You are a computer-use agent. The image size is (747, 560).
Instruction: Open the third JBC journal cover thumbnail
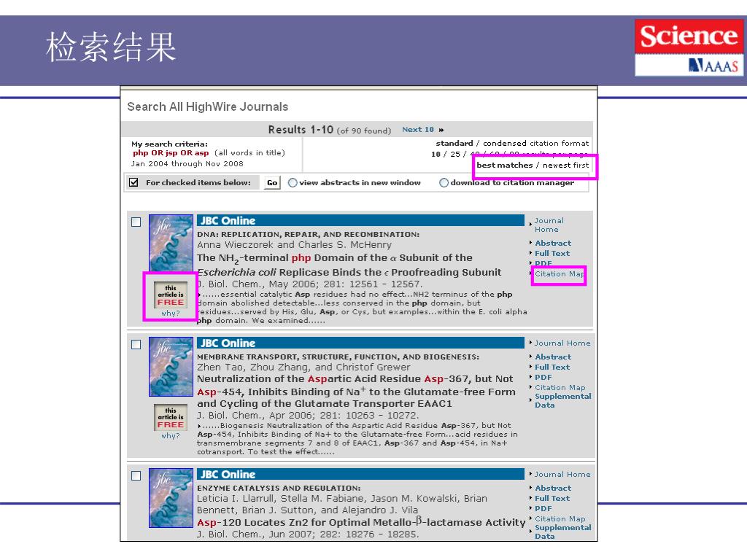(171, 497)
